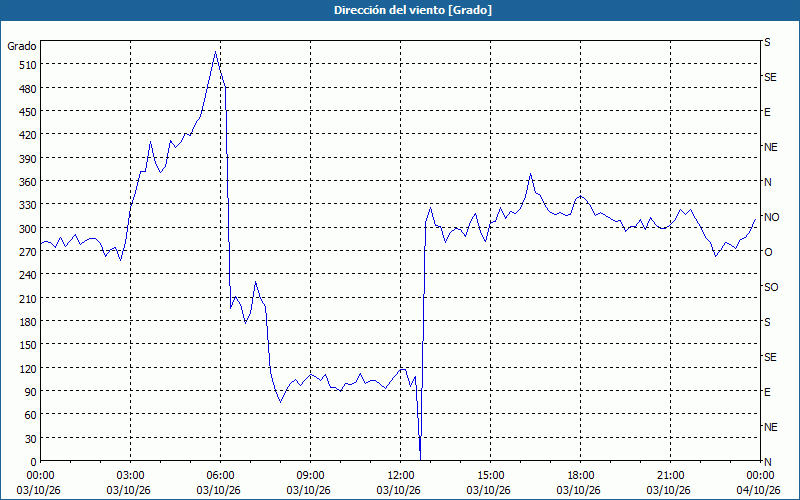
Task: Click the 00:00 time label dated 04/10/26
Action: pos(760,476)
